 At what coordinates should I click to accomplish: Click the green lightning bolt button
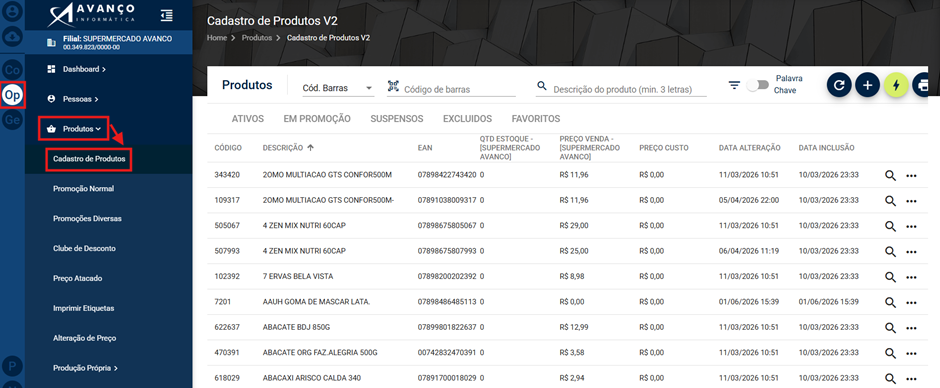tap(896, 85)
